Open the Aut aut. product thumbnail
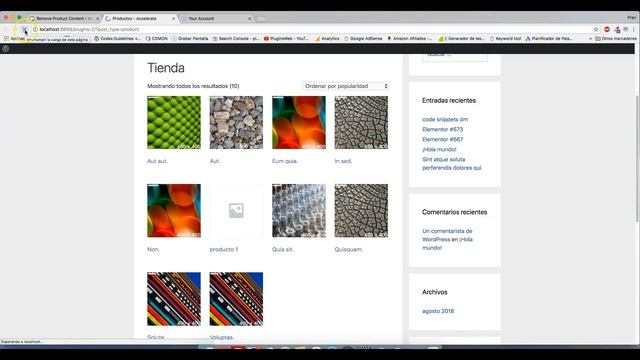Screen dimensions: 640x360 point(174,122)
